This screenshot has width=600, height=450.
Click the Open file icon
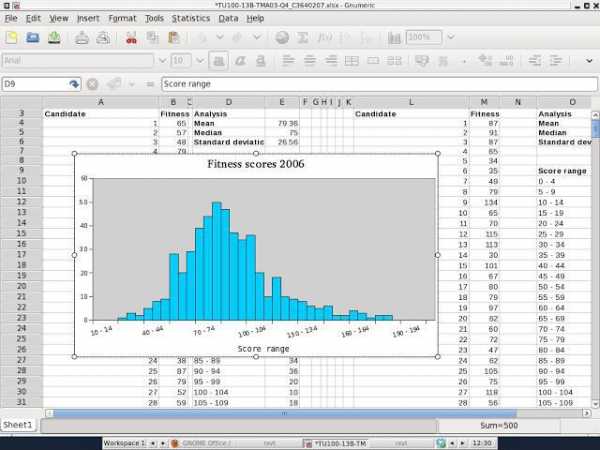click(33, 38)
